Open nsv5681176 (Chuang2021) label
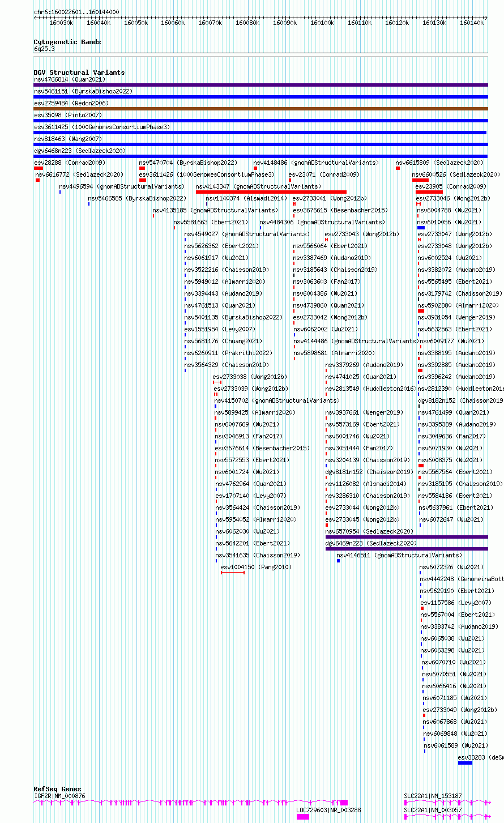The height and width of the screenshot is (823, 504). [x=223, y=341]
